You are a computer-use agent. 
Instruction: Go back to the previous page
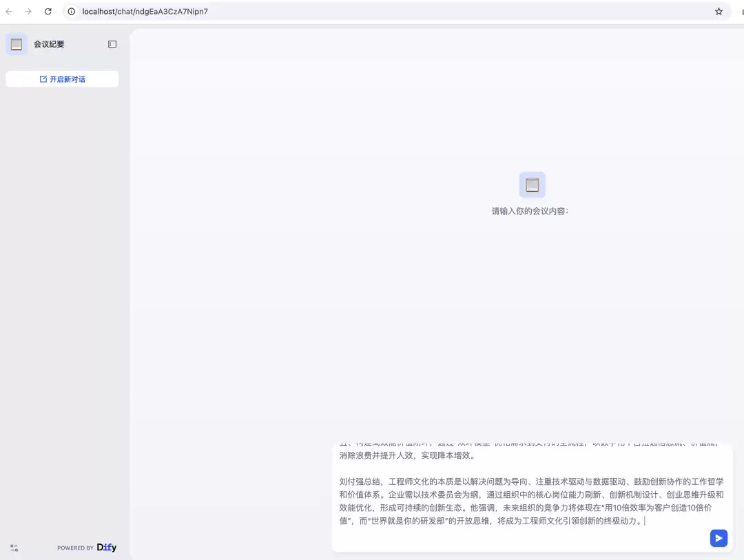pyautogui.click(x=9, y=12)
